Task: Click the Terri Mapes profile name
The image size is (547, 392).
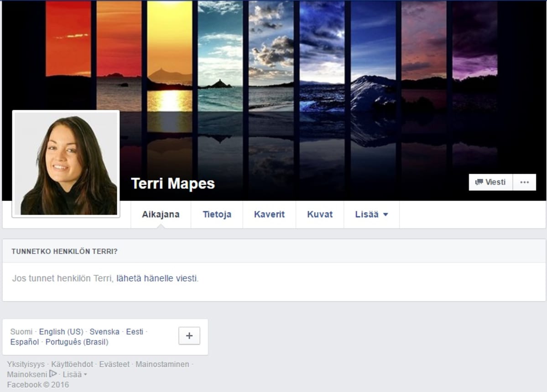Action: pos(173,183)
